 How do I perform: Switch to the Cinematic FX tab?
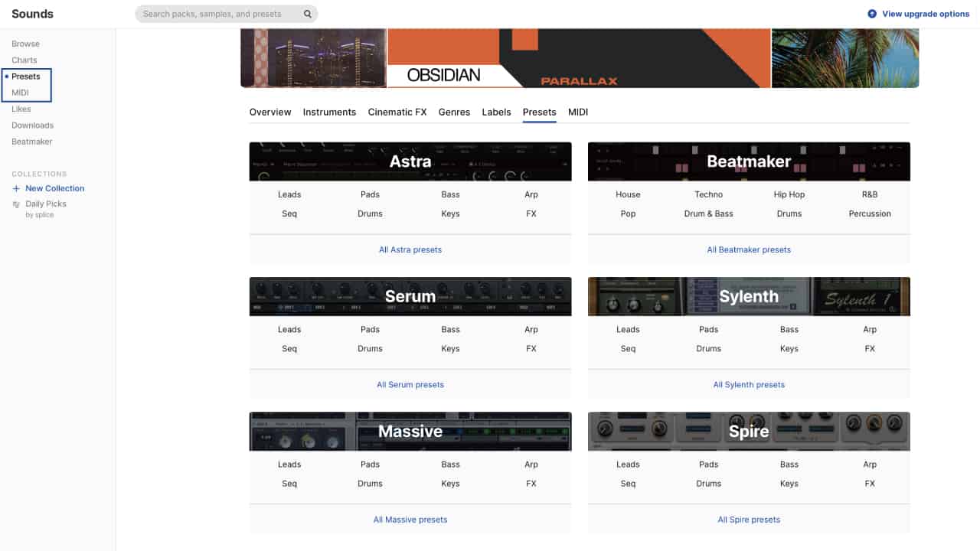point(397,112)
